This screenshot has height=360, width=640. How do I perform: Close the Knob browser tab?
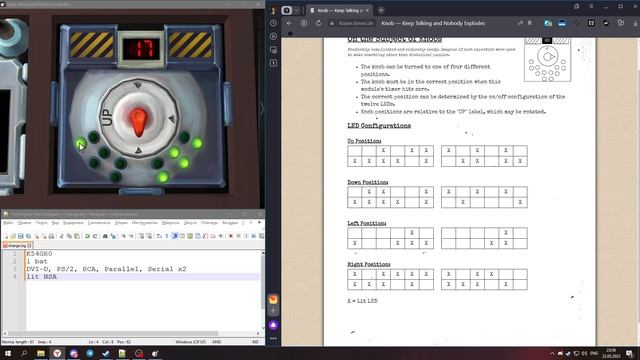(x=367, y=10)
